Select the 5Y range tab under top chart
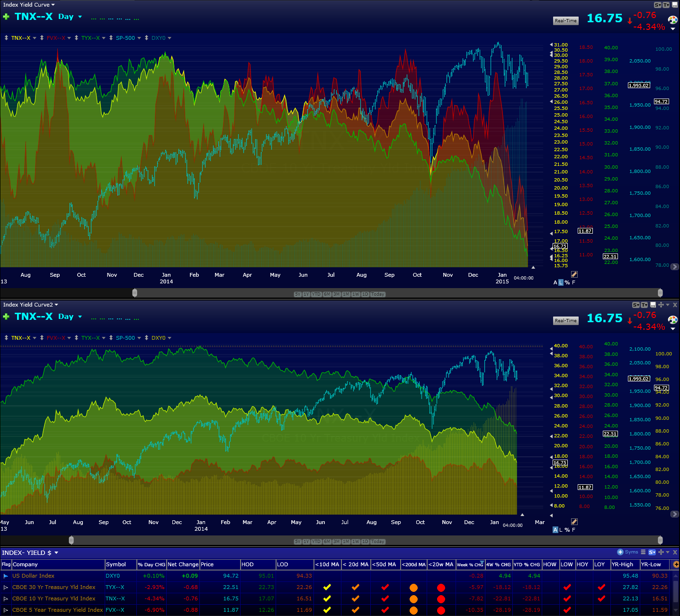The image size is (680, 616). 297,294
